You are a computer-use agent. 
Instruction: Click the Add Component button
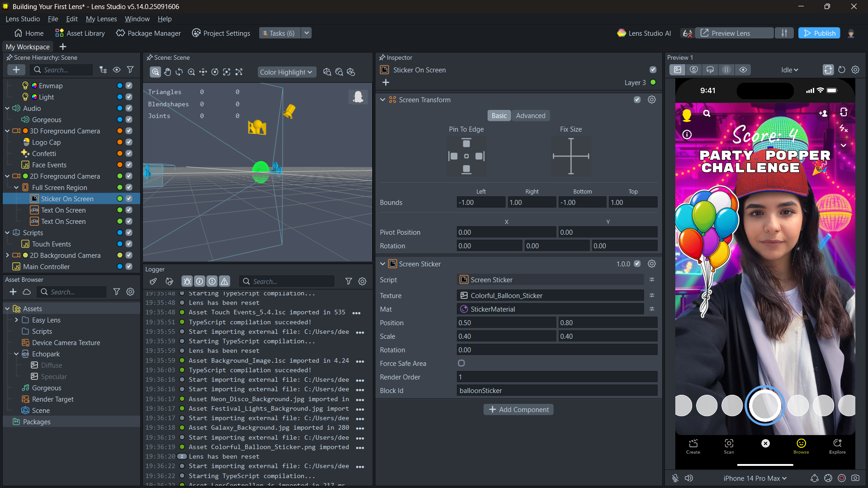coord(518,409)
